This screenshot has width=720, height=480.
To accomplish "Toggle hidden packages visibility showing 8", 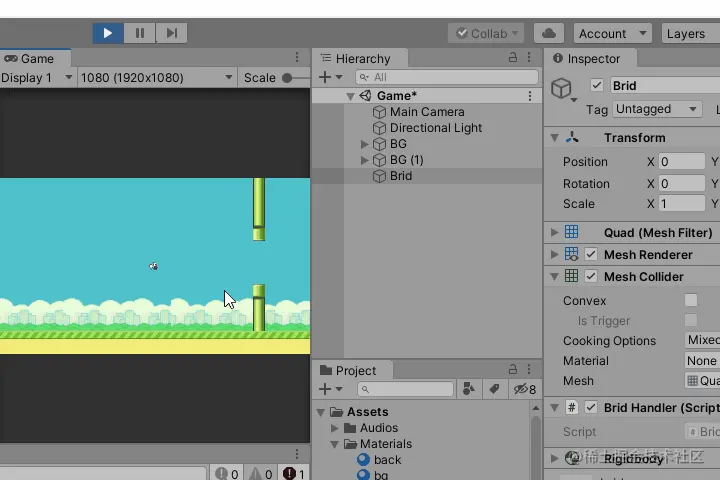I will point(524,389).
